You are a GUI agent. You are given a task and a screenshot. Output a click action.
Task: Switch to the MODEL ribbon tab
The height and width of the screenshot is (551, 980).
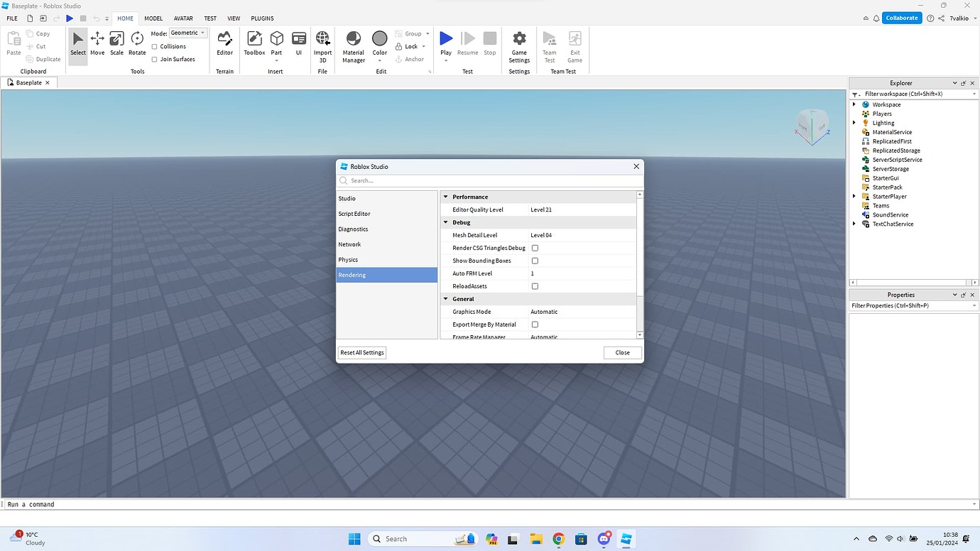(153, 18)
